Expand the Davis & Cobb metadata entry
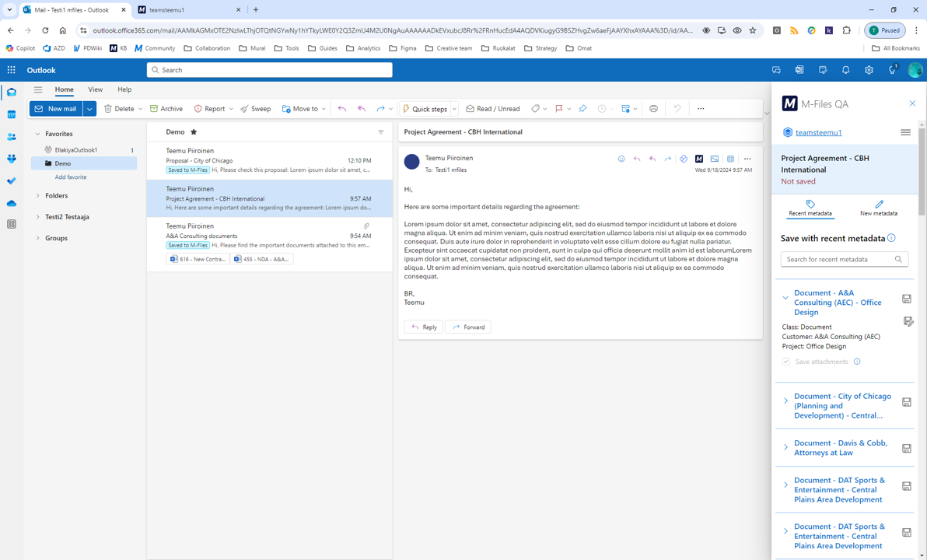Screen dimensions: 927x560 785,448
